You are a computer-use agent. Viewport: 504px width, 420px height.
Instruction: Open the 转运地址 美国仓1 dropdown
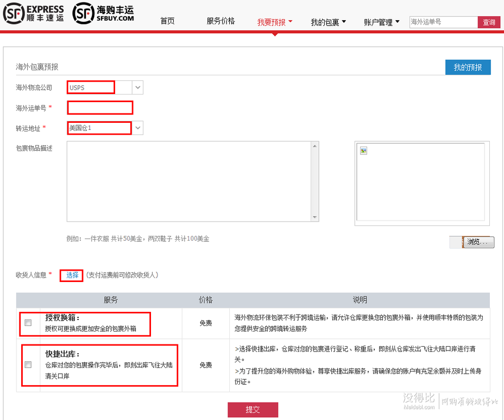pyautogui.click(x=137, y=128)
